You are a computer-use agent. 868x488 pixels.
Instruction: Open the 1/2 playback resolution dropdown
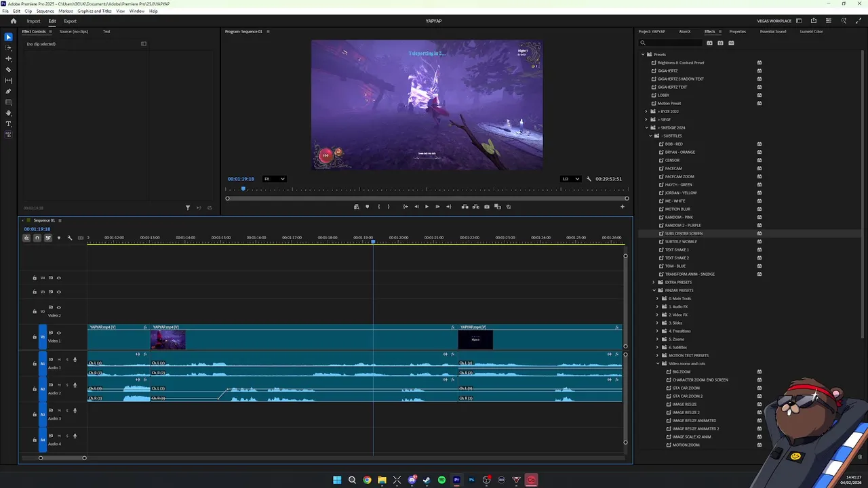click(570, 179)
